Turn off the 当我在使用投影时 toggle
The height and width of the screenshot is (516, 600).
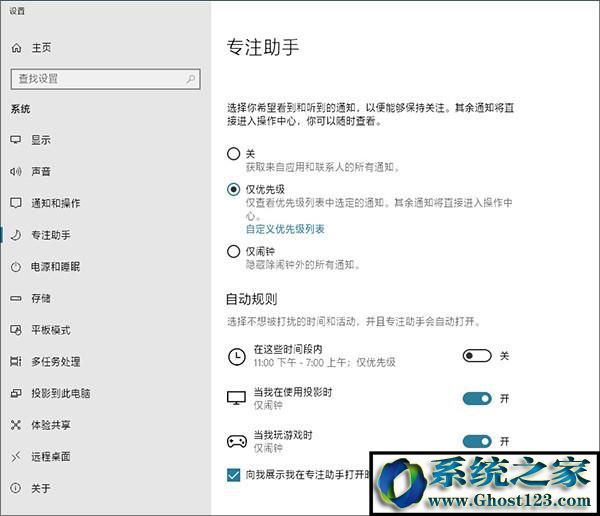[477, 399]
